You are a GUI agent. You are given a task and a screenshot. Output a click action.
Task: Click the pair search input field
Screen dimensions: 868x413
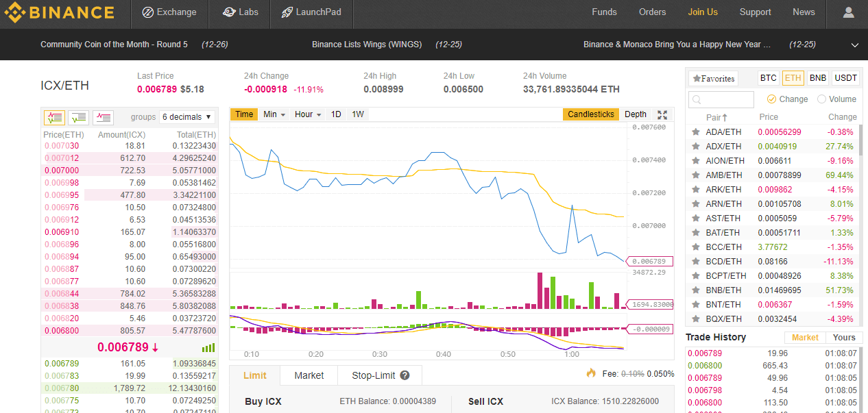[x=721, y=99]
